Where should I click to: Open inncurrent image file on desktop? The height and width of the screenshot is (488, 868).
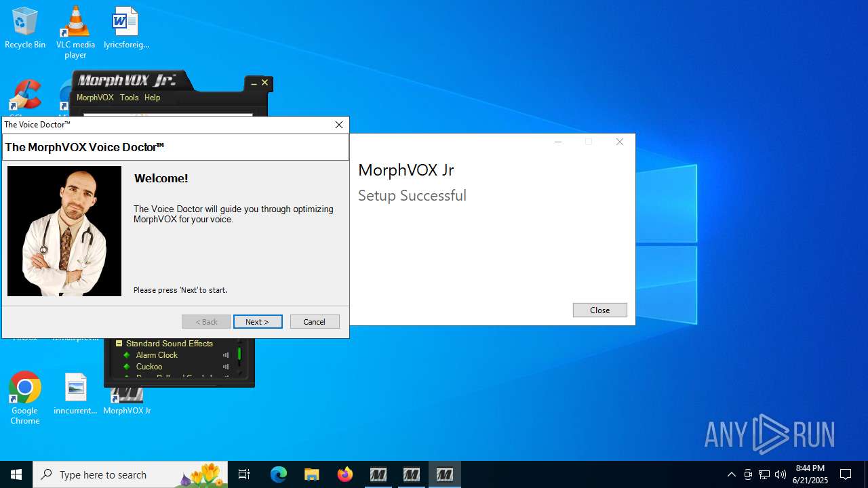[x=75, y=394]
